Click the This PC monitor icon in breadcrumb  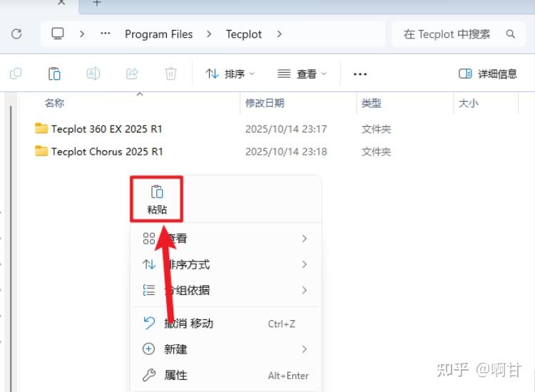[58, 33]
